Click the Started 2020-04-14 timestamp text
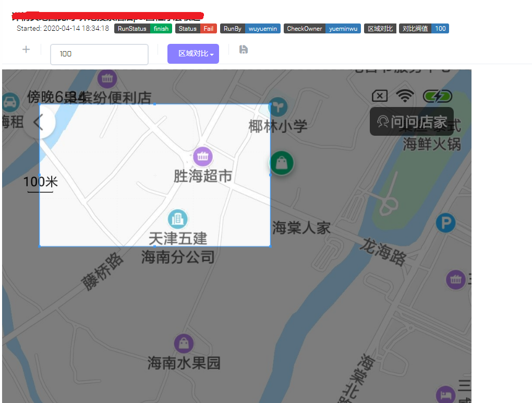 [x=63, y=29]
